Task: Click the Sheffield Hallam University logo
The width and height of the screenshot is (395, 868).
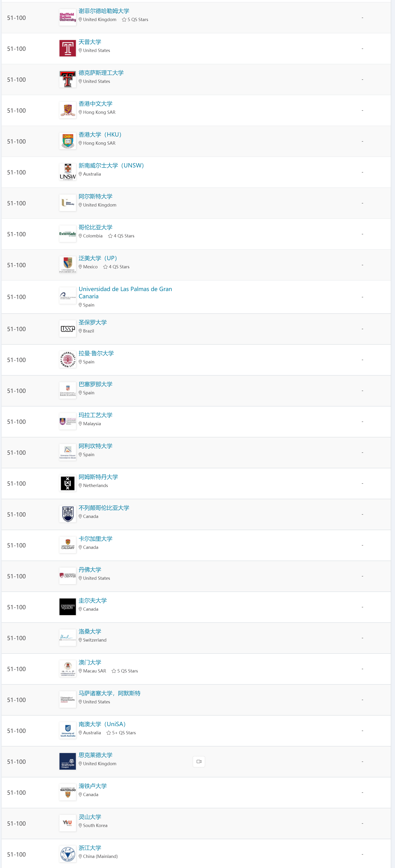Action: 67,18
